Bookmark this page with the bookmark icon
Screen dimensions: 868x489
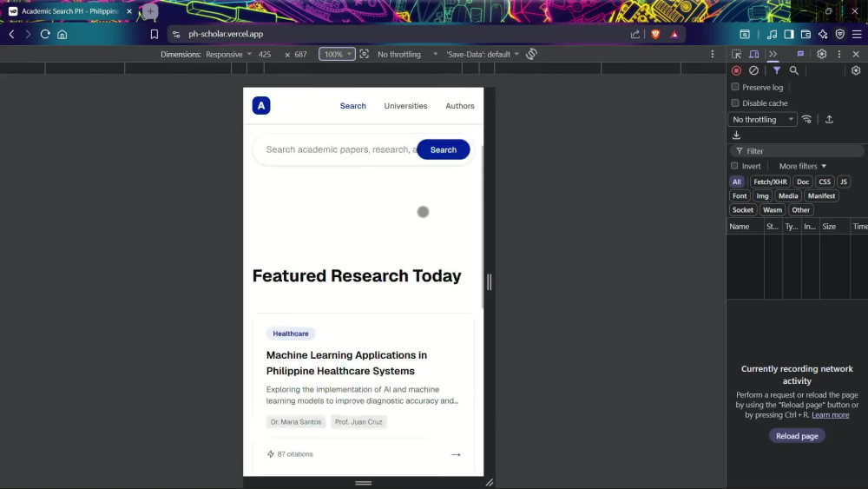pos(155,35)
